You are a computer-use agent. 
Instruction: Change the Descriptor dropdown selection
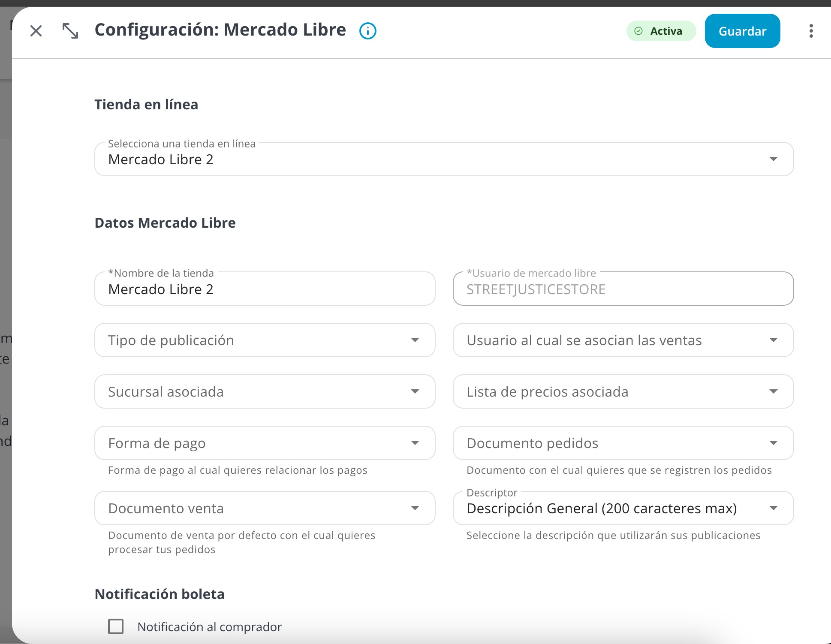pos(623,508)
